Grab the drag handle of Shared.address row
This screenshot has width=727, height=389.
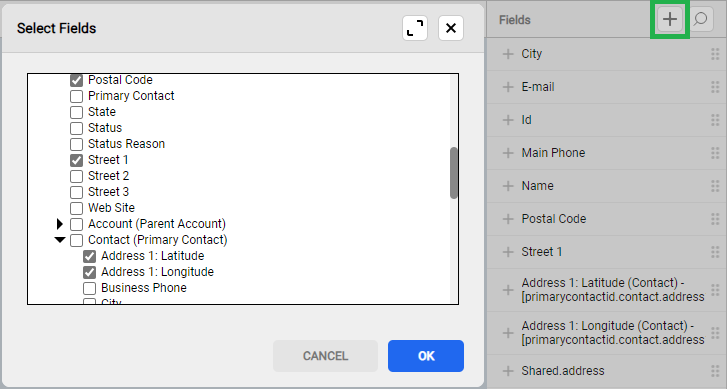[x=715, y=370]
